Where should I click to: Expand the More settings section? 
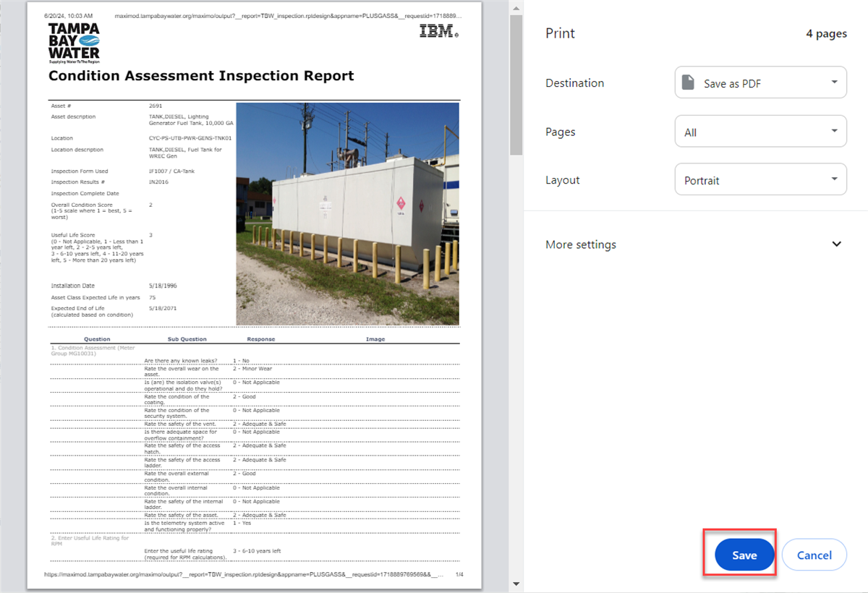pos(581,244)
